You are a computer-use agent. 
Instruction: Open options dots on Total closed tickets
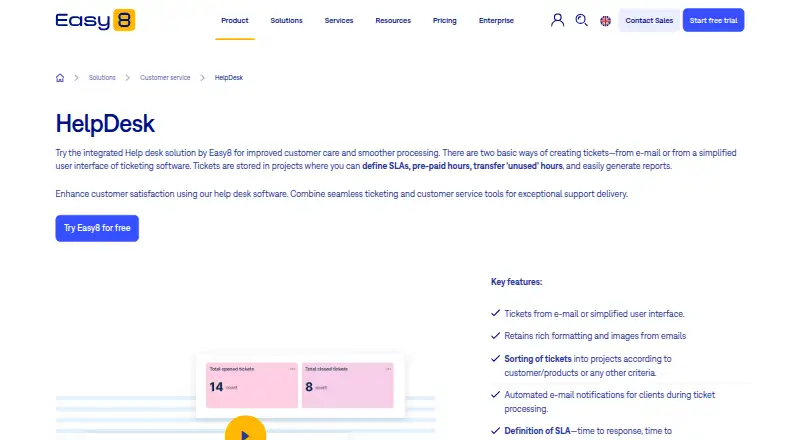point(388,369)
